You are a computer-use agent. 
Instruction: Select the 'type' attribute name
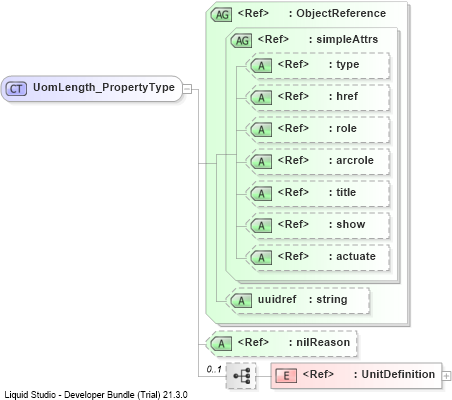point(348,64)
